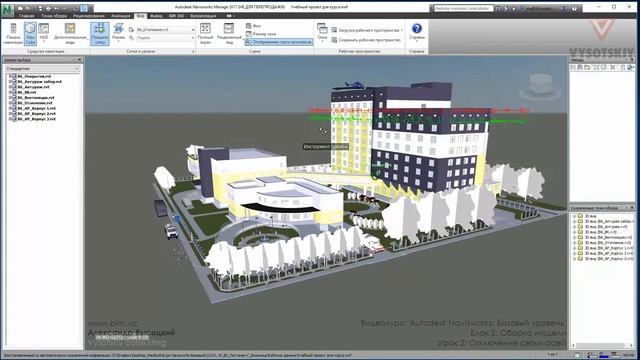640x360 pixels.
Task: Click the first icon in Sets panel toolbar
Action: click(573, 68)
